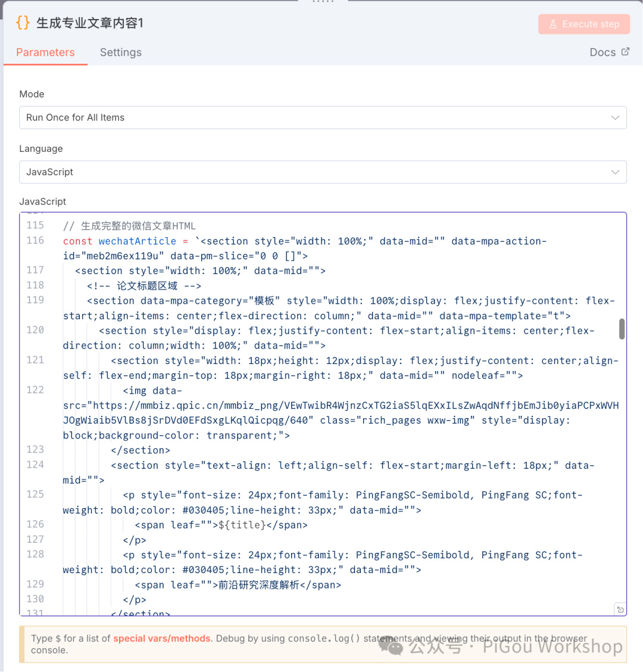
Task: Click the drag handle dots above the panel
Action: [x=323, y=2]
